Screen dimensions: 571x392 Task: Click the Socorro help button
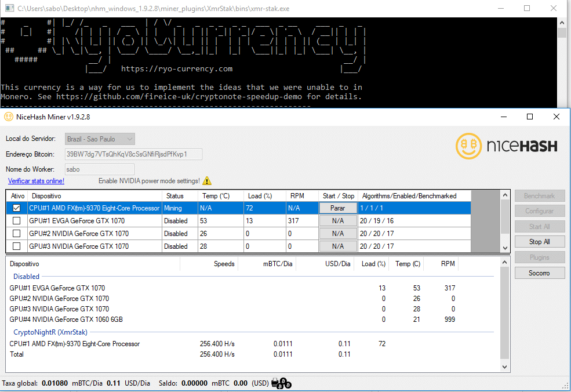(539, 273)
